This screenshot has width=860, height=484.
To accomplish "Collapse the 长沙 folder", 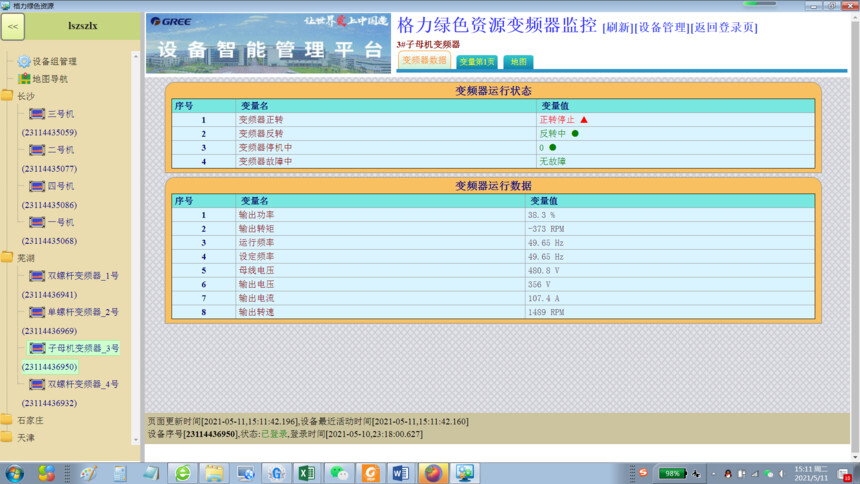I will [x=7, y=96].
